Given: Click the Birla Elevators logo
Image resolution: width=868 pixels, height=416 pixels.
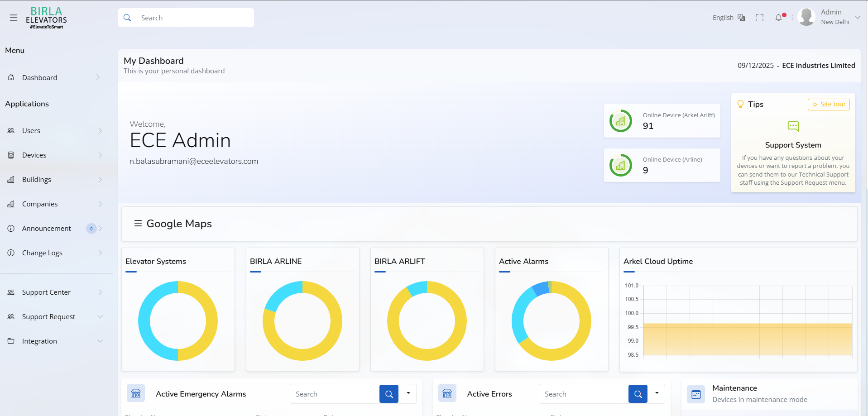Looking at the screenshot, I should (x=46, y=18).
